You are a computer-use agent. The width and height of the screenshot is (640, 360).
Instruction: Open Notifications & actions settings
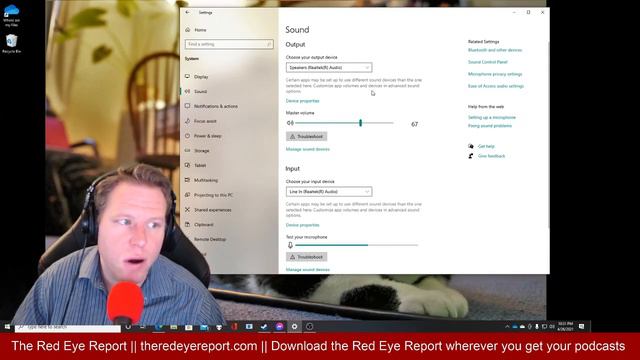(x=216, y=106)
